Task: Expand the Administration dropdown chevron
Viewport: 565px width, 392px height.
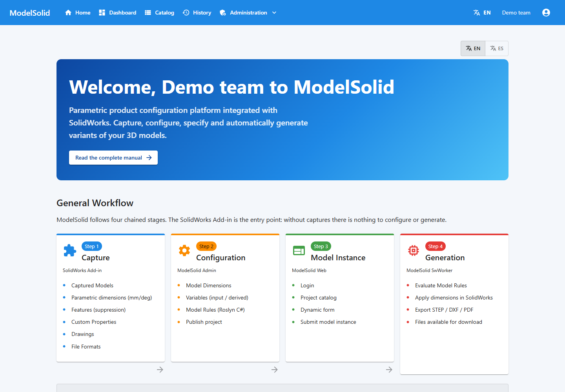Action: (274, 13)
